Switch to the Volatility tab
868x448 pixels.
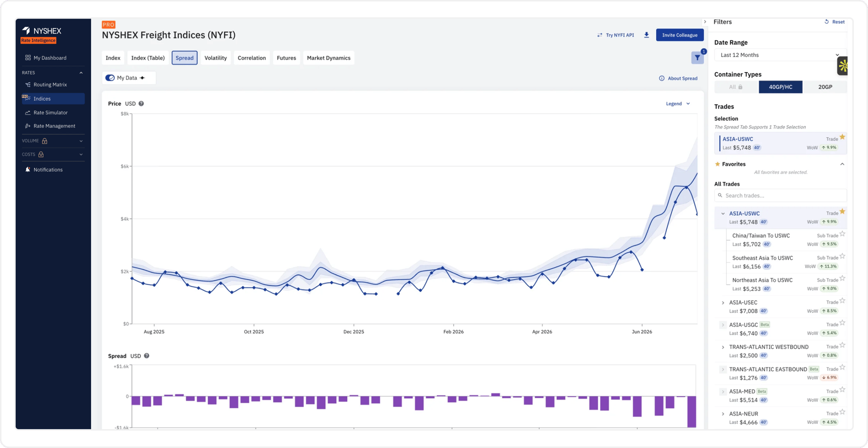tap(216, 58)
